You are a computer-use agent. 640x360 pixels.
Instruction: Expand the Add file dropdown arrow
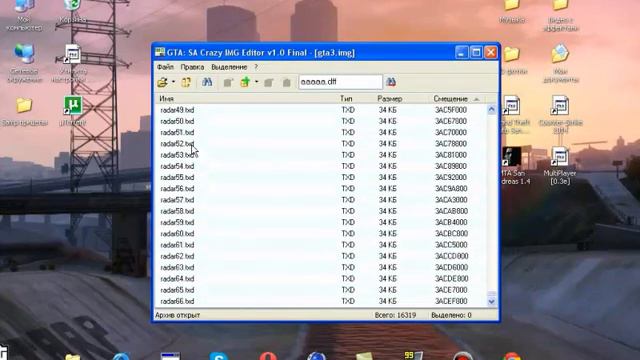tap(256, 82)
